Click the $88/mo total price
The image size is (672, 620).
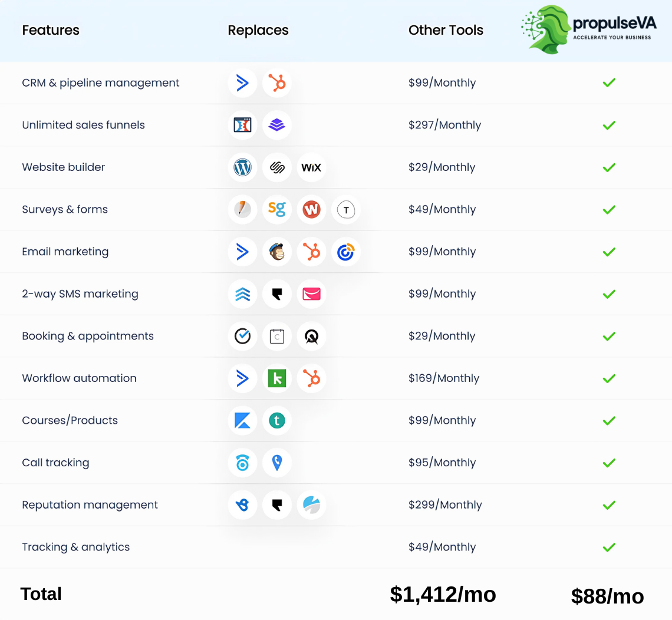click(607, 596)
